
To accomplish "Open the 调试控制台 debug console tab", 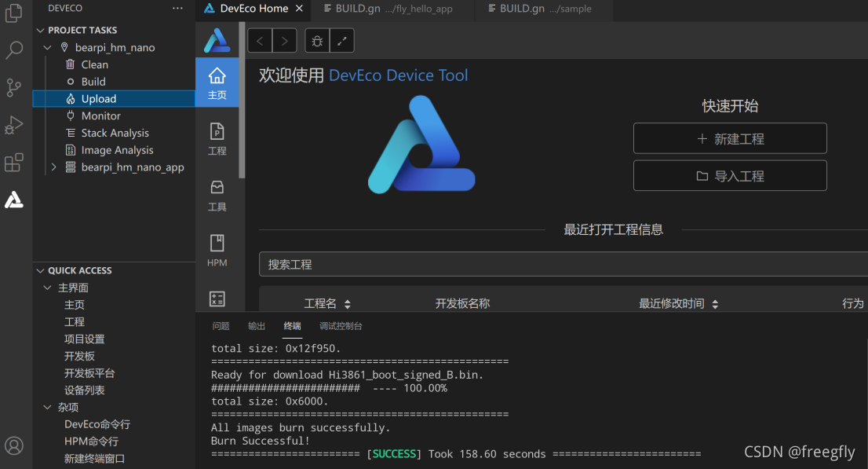I will (x=341, y=326).
